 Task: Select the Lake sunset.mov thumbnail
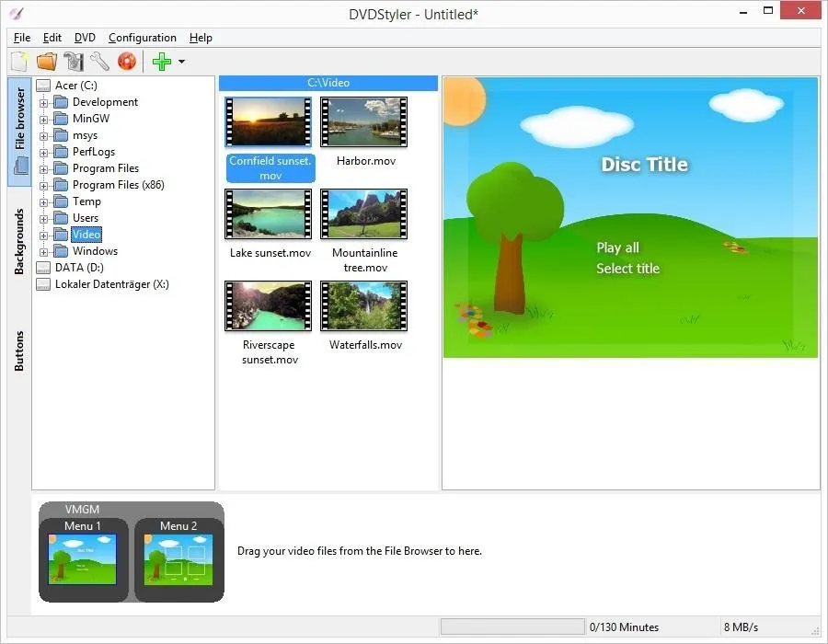[x=268, y=213]
